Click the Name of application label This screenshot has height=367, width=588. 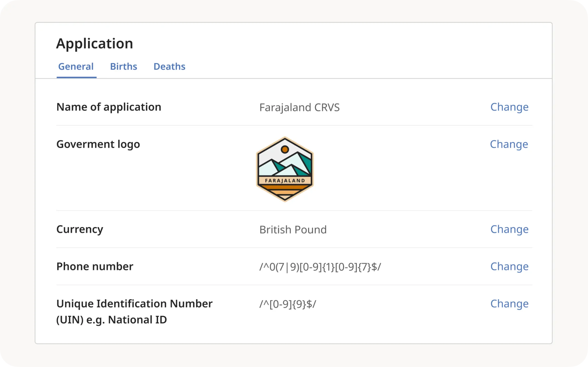click(x=109, y=107)
